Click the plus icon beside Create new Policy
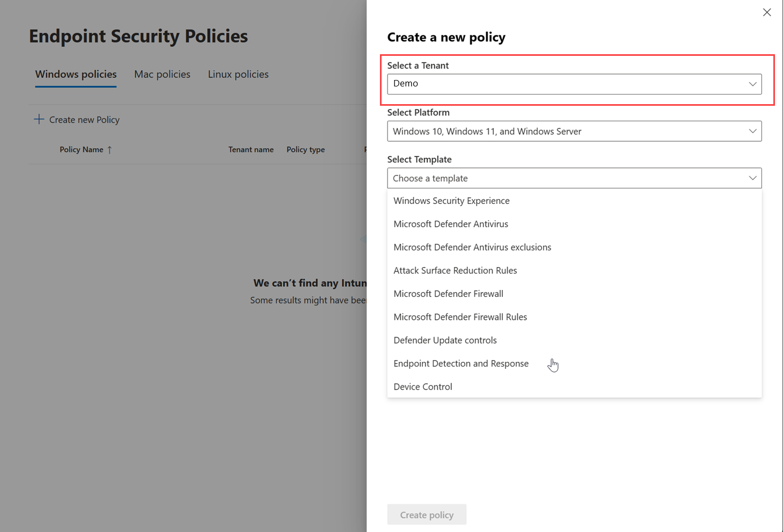The height and width of the screenshot is (532, 783). point(39,119)
